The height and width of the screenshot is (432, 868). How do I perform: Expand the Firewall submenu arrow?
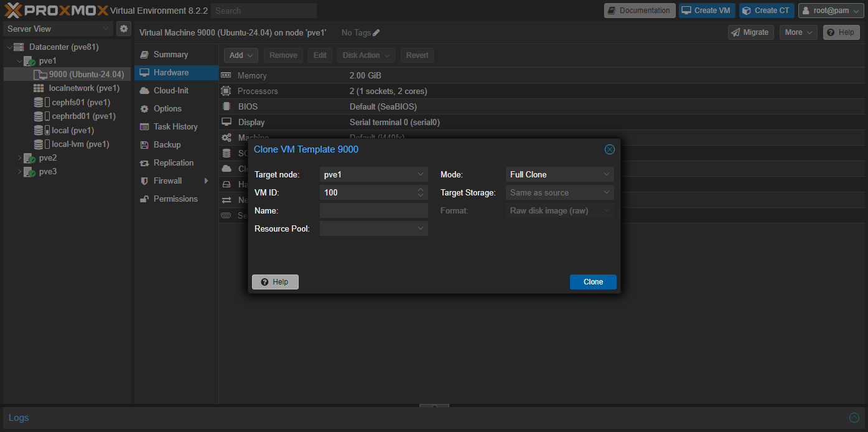pos(207,181)
